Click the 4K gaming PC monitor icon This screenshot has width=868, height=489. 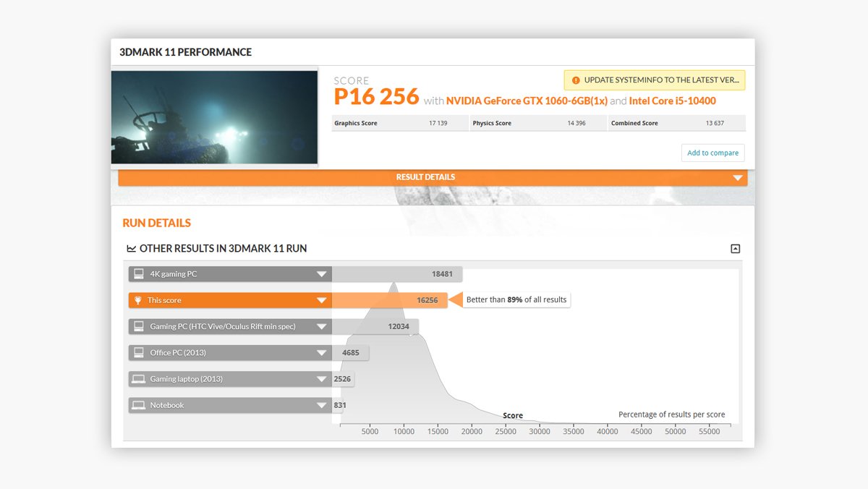[139, 274]
